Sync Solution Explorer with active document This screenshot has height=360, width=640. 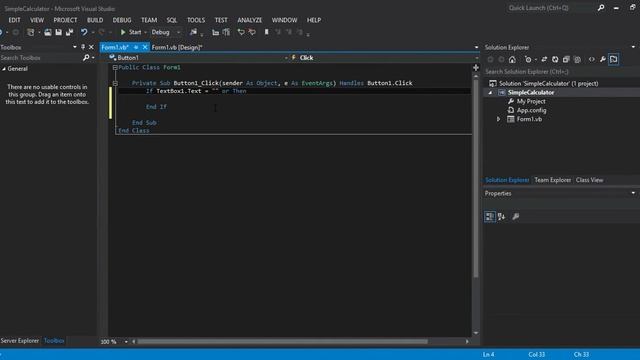(x=544, y=60)
